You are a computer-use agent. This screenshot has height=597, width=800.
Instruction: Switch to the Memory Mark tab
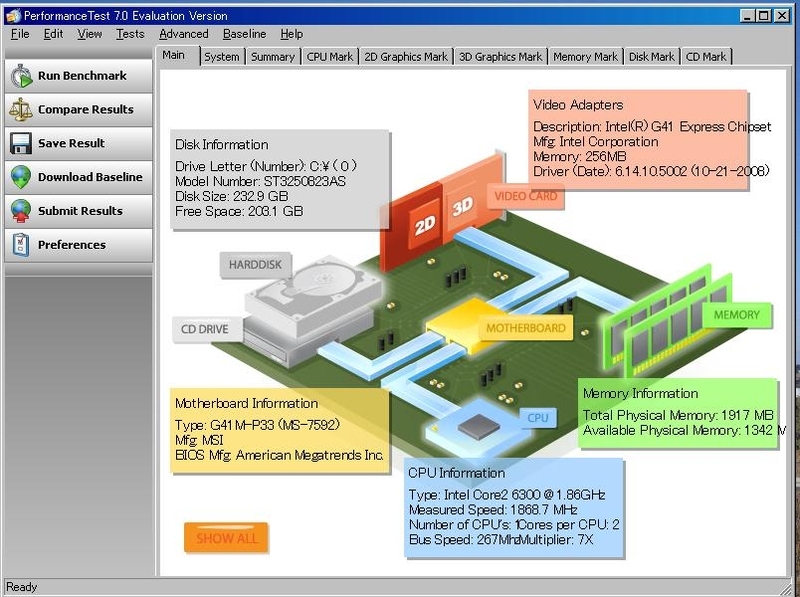tap(585, 57)
